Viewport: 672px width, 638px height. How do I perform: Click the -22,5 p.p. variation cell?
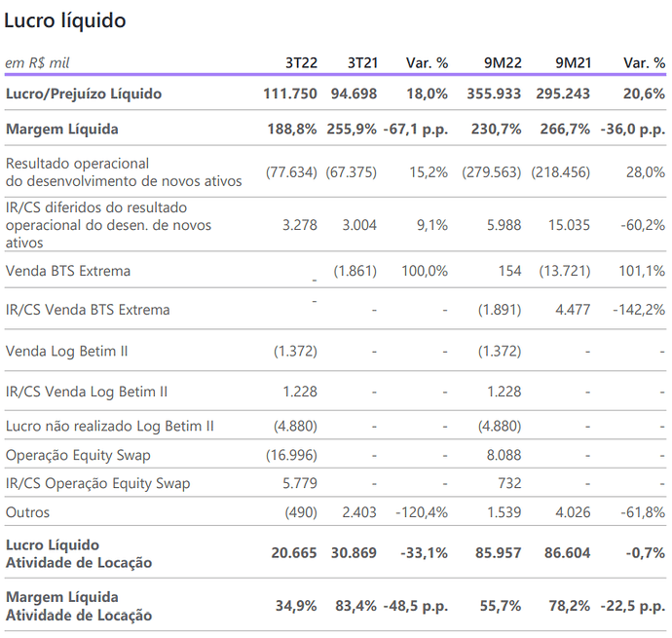point(633,606)
